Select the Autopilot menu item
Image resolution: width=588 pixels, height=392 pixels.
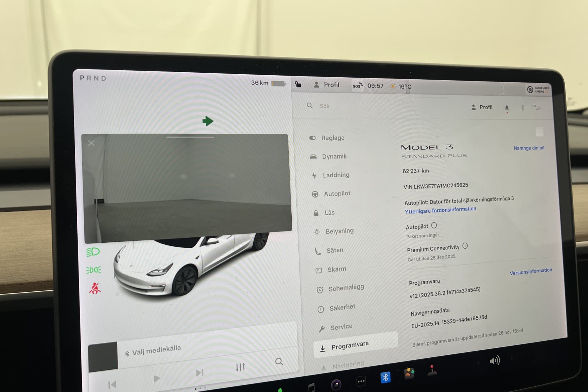point(337,194)
